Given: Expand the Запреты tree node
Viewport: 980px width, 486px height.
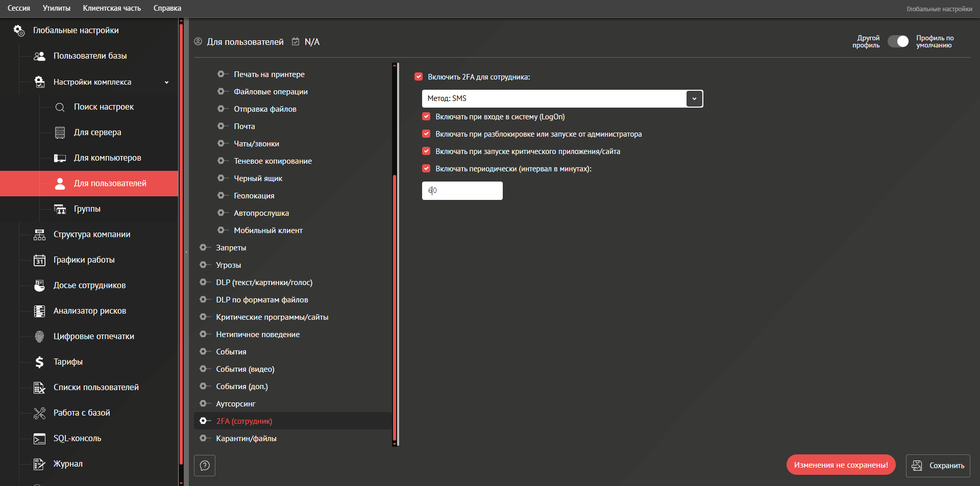Looking at the screenshot, I should (x=203, y=248).
